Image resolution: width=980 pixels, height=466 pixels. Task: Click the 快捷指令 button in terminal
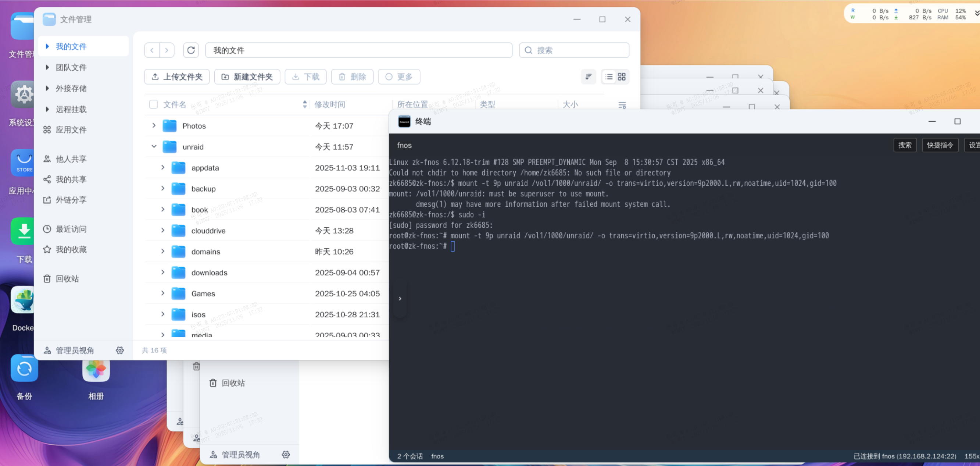940,145
